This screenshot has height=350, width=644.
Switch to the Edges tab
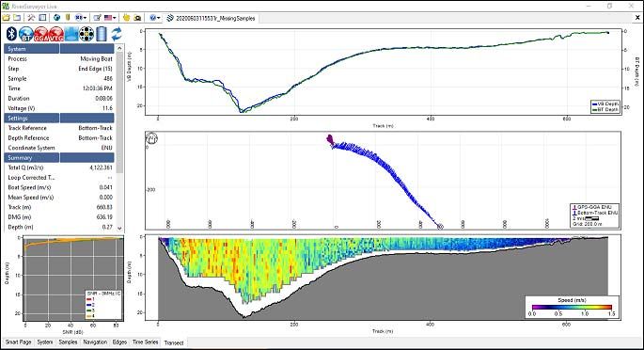click(119, 342)
